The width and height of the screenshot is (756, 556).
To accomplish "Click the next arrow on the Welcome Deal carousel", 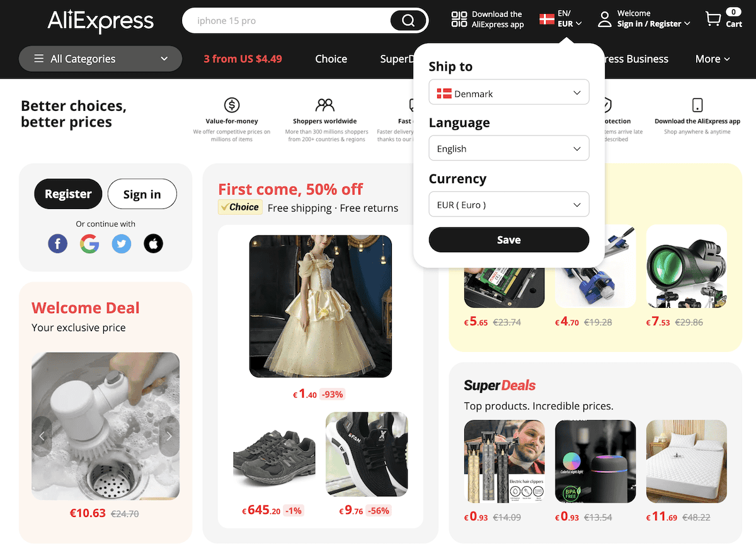I will 169,435.
